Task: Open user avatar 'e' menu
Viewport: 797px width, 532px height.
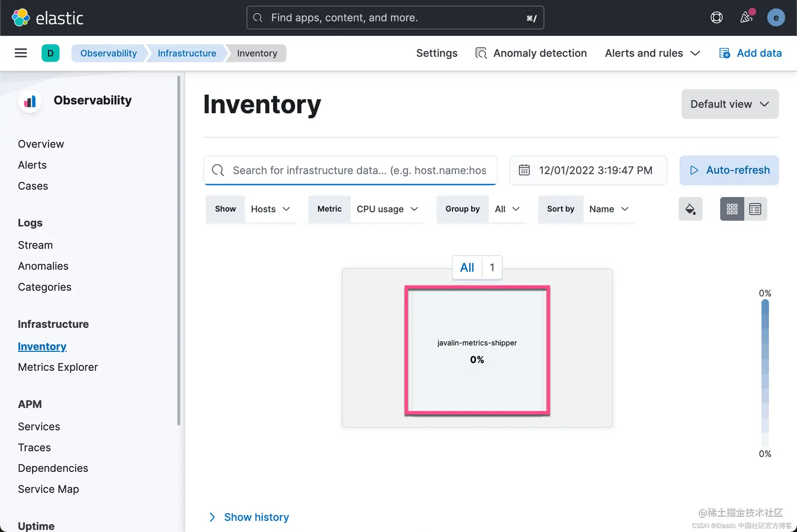Action: click(776, 17)
